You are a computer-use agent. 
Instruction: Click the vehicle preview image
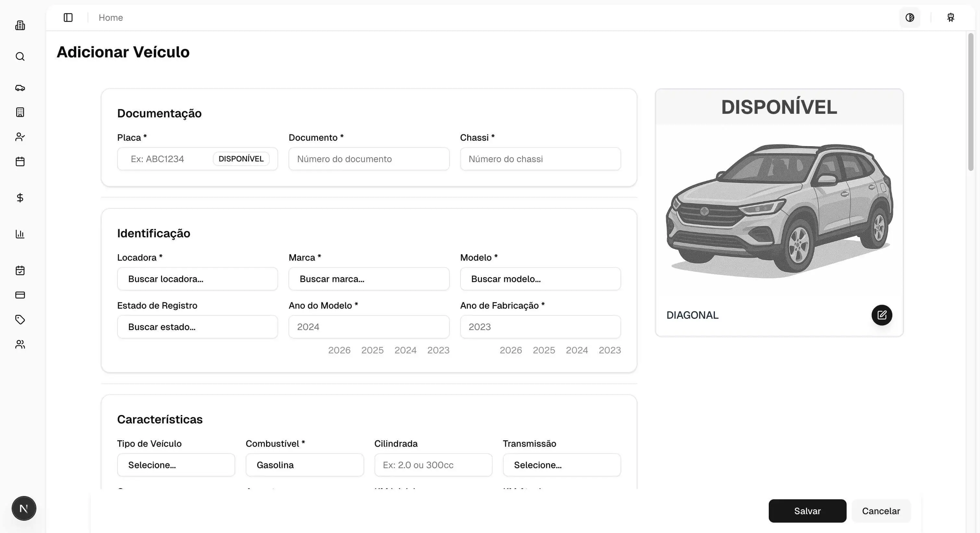point(779,211)
